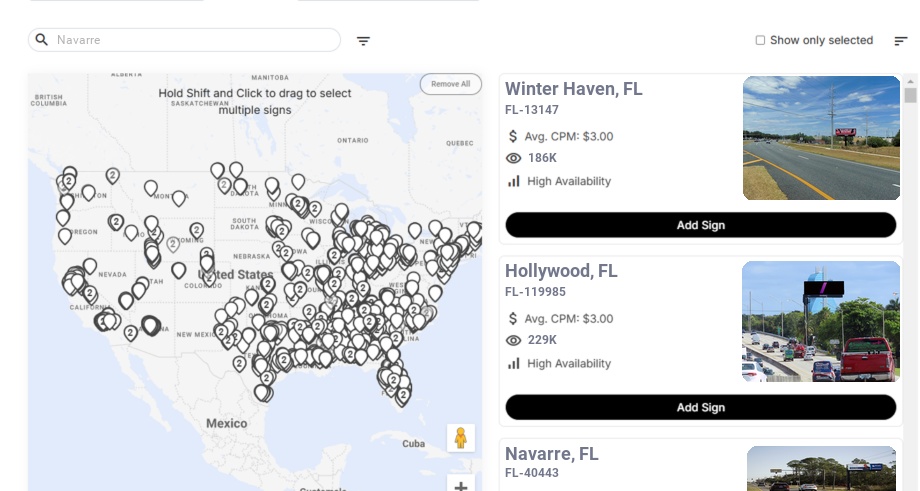The width and height of the screenshot is (920, 491).
Task: Click the Hollywood availability bars icon
Action: tap(514, 363)
